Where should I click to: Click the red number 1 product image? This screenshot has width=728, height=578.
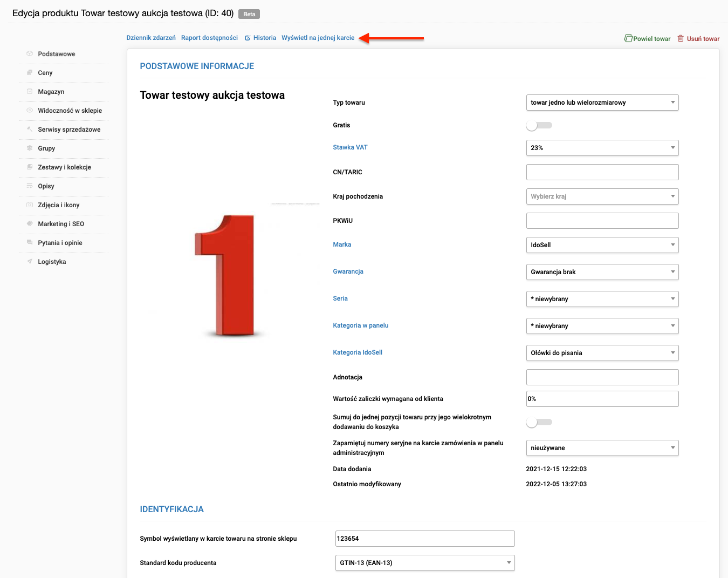[x=229, y=275]
